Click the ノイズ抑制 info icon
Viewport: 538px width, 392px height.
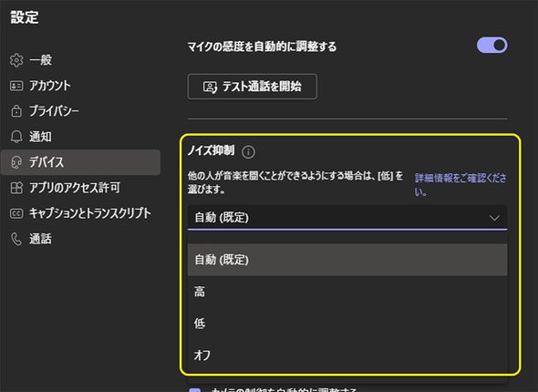248,151
